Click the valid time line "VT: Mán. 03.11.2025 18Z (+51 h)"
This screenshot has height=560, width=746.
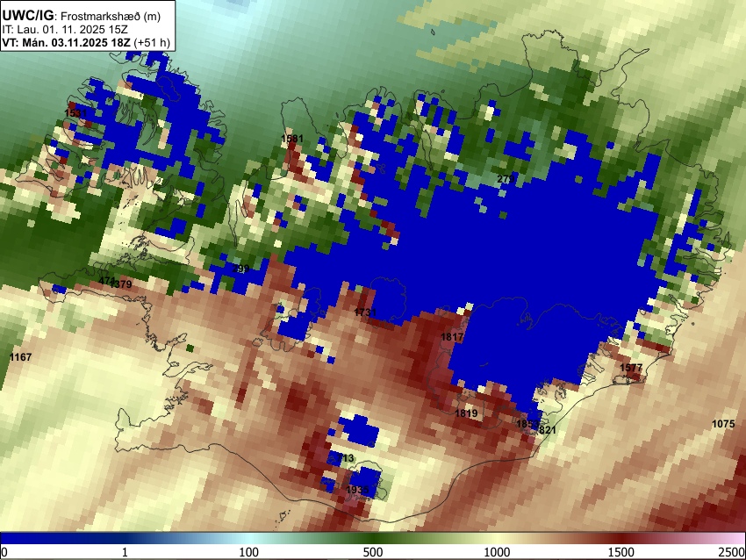pos(86,42)
